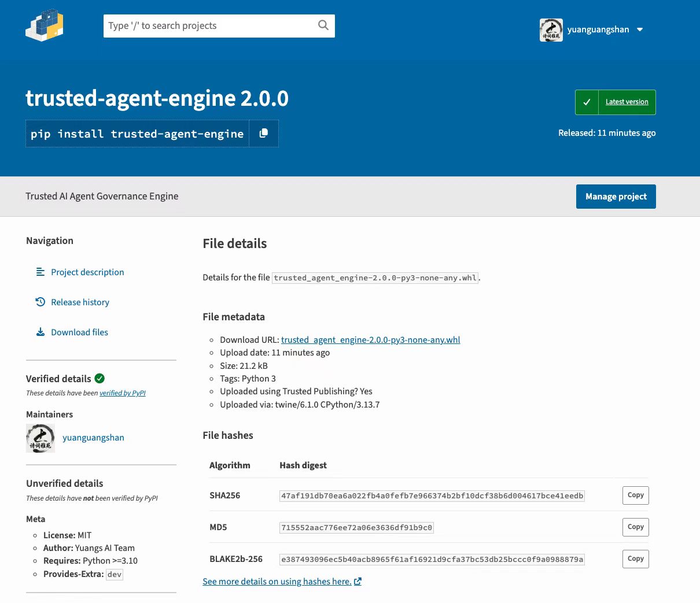Click the Verified details green check badge
Viewport: 700px width, 603px height.
[x=100, y=378]
